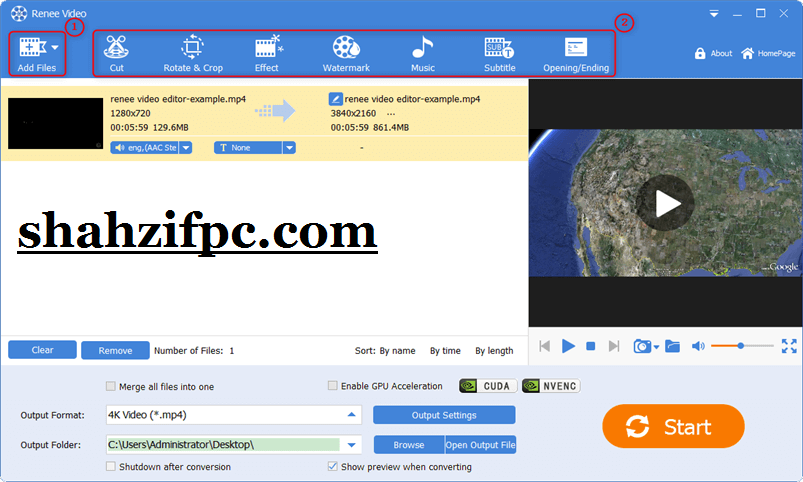Expand the Output Folder dropdown arrow
Viewport: 803px width, 482px height.
click(x=351, y=445)
